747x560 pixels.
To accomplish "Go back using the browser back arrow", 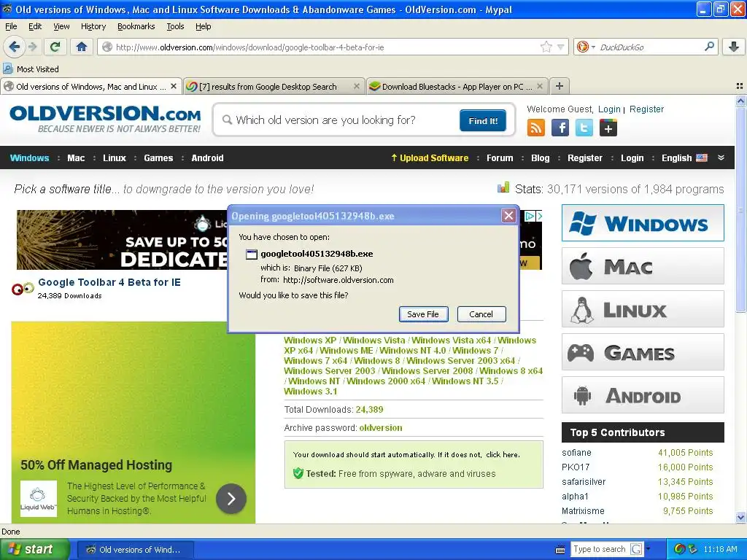I will pyautogui.click(x=15, y=47).
